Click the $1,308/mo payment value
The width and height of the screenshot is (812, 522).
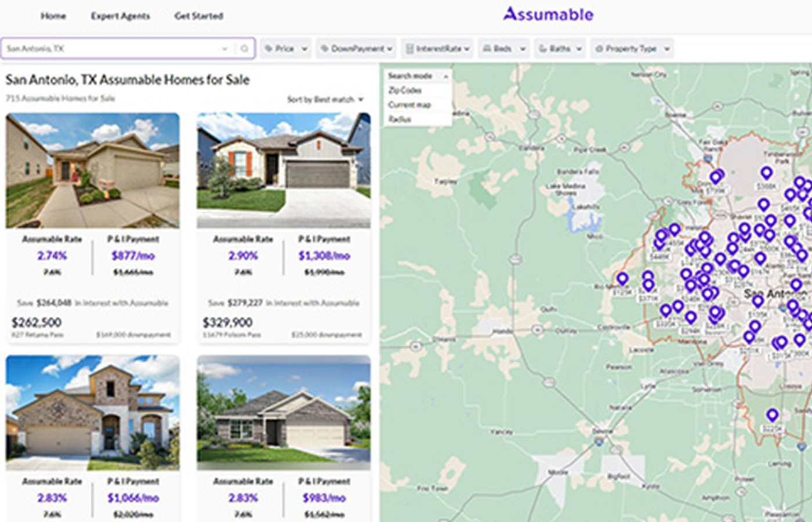(324, 256)
